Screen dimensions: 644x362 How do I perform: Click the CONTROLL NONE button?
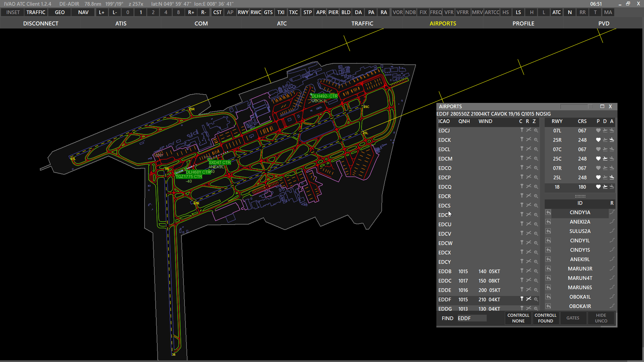[518, 318]
